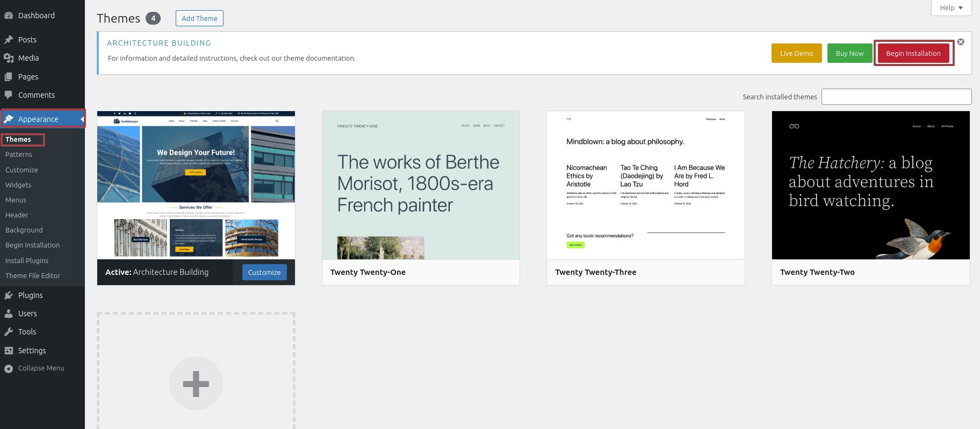
Task: Dismiss the Architecture Building notice
Action: point(961,42)
